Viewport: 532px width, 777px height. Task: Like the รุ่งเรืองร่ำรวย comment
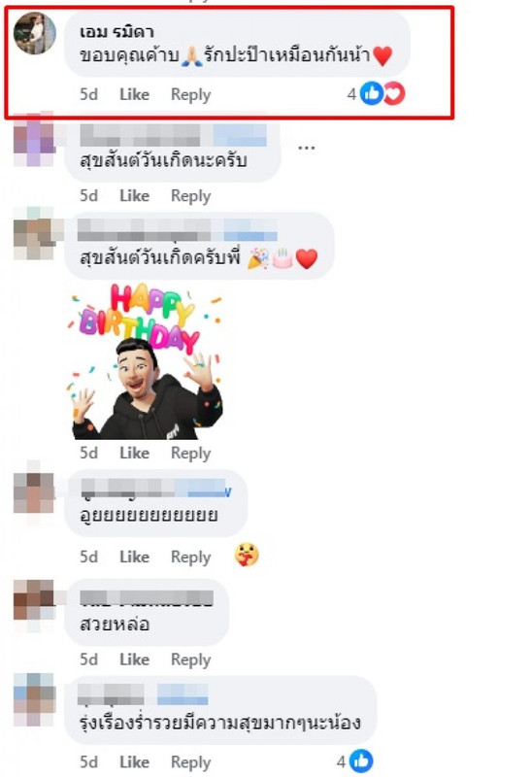pyautogui.click(x=134, y=761)
